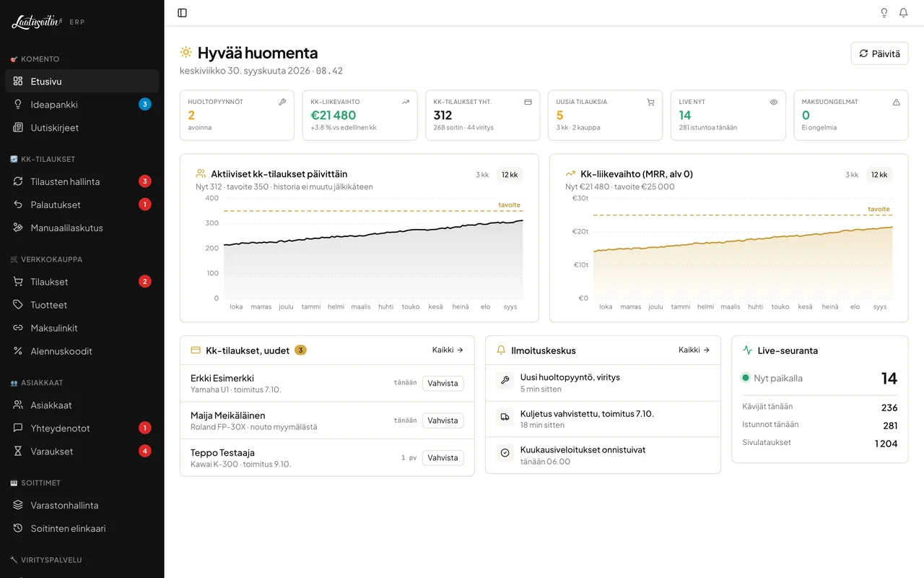Click the card icon on KK-tilaukset yht. card
The image size is (924, 578).
[528, 102]
